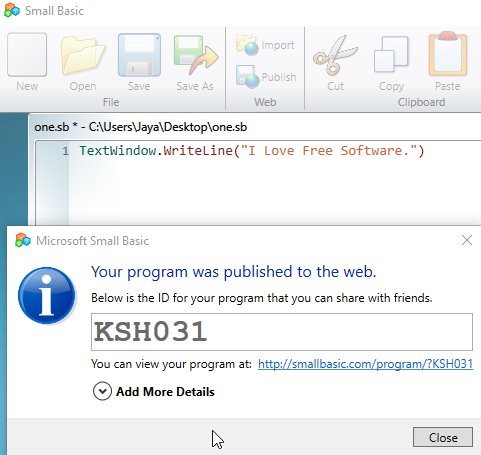The image size is (481, 455).
Task: Open a file with the Open folder icon
Action: [x=83, y=55]
